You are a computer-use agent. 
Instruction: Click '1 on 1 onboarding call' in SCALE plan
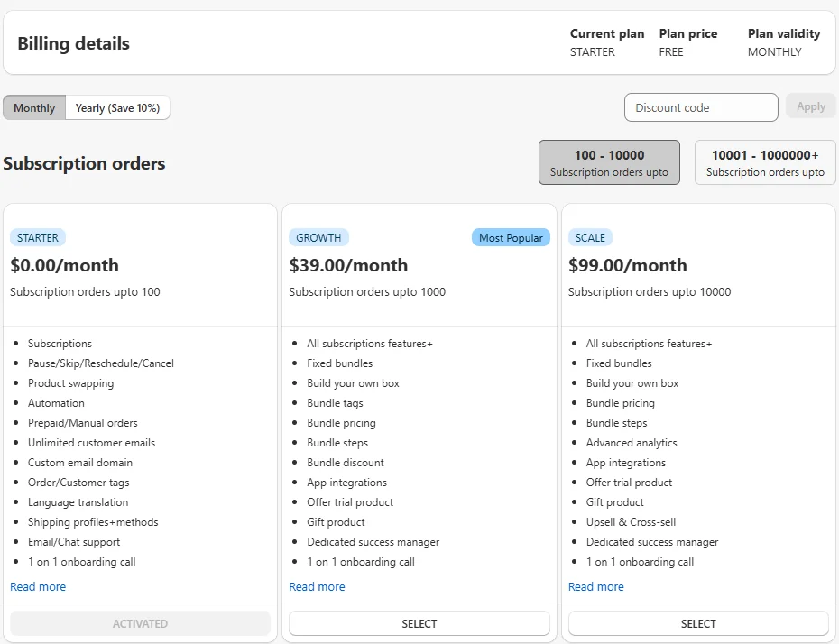click(x=640, y=562)
